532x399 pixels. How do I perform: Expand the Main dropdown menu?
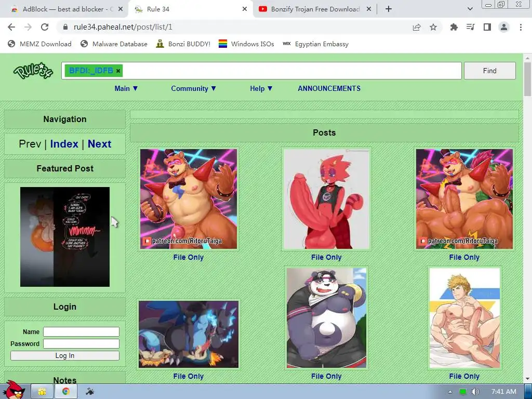[126, 88]
